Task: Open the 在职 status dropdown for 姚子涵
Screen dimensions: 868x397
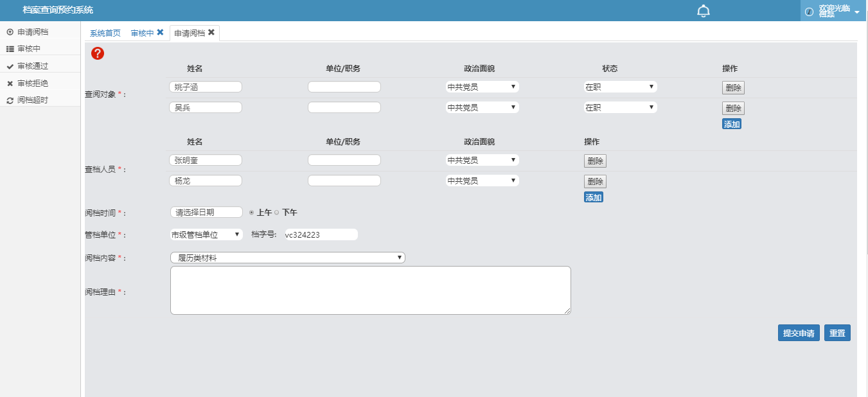Action: coord(620,87)
